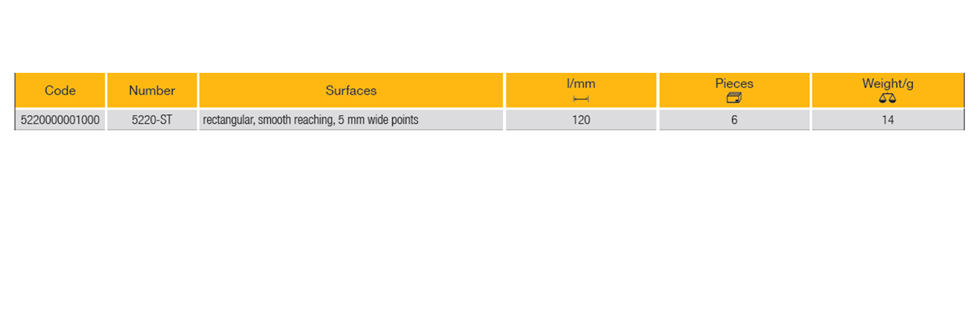Click the l/mm header text
Image resolution: width=980 pixels, height=335 pixels.
tap(581, 83)
